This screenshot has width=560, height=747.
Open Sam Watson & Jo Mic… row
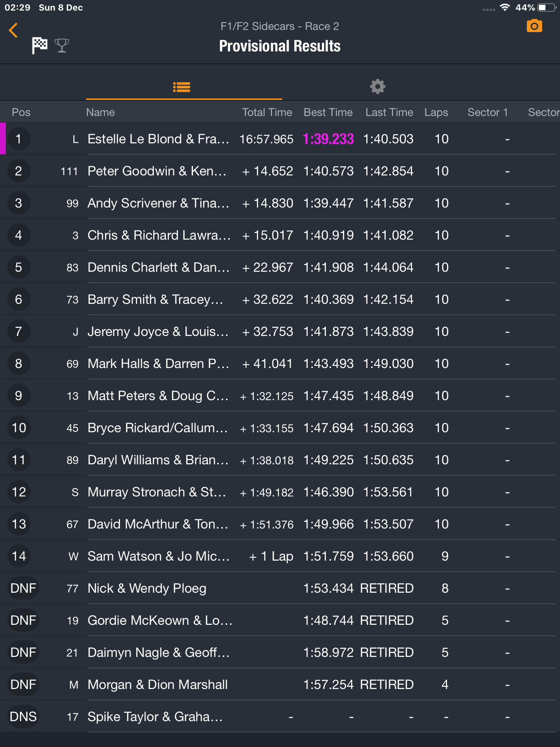point(280,556)
